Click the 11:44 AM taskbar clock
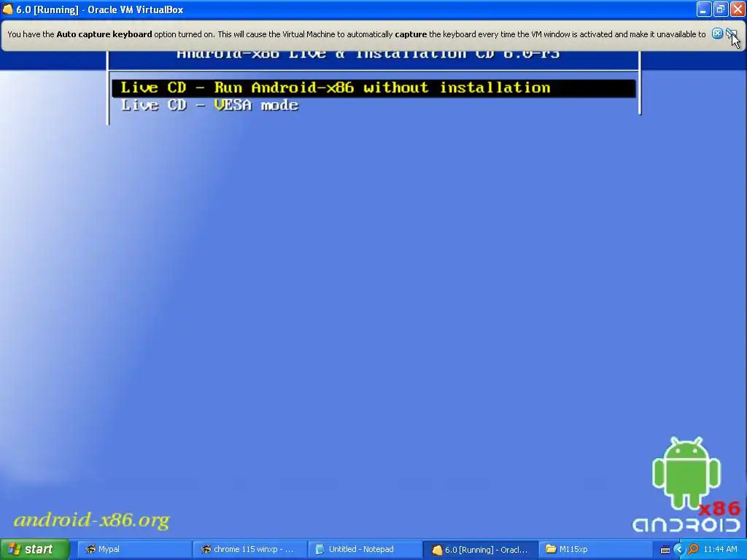The width and height of the screenshot is (747, 560). (720, 550)
